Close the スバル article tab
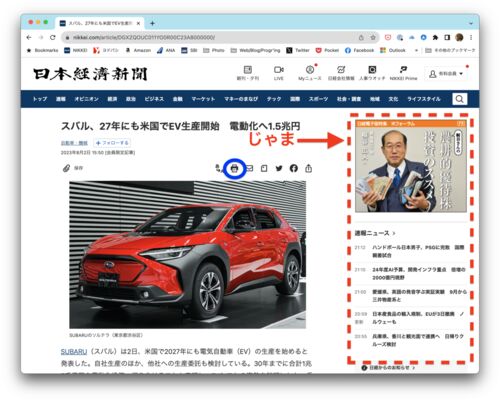500x401 pixels. [138, 23]
